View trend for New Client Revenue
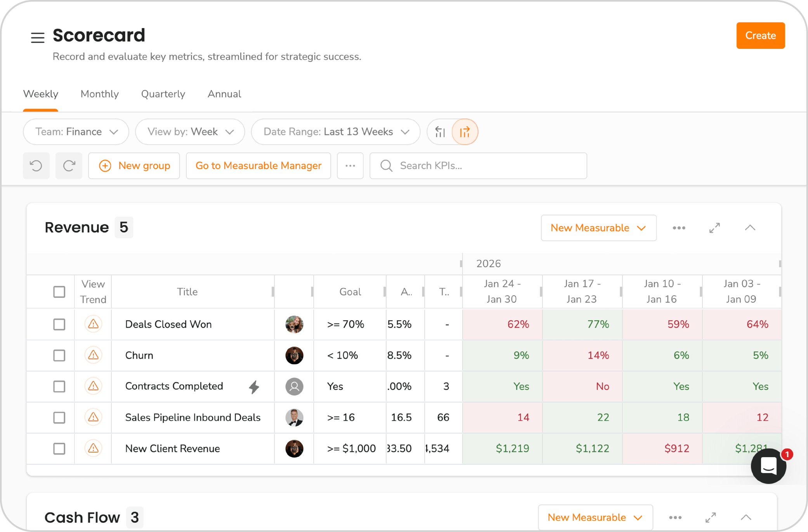Viewport: 808px width, 532px height. tap(93, 449)
